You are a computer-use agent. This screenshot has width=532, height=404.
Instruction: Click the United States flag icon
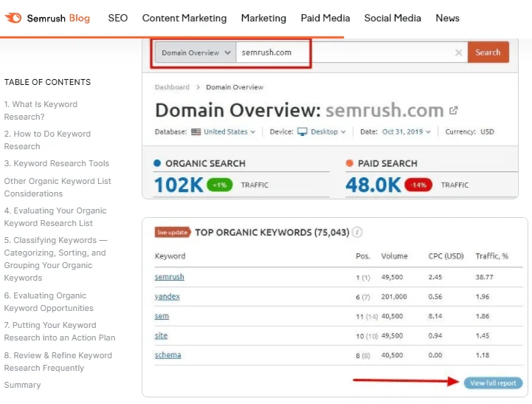coord(196,131)
